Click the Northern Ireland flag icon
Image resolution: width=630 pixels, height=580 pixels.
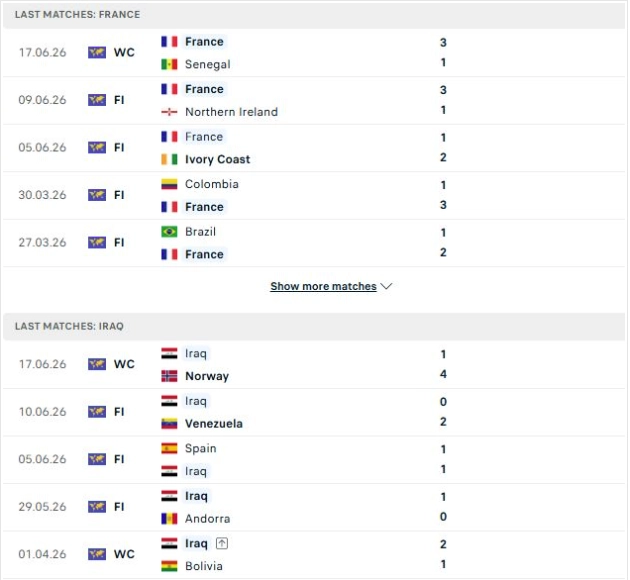(169, 112)
